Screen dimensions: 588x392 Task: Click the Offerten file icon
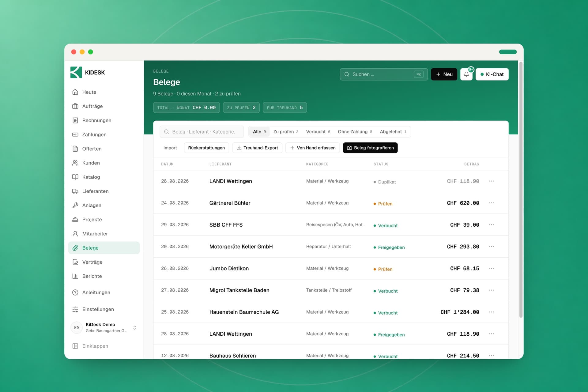click(x=75, y=149)
